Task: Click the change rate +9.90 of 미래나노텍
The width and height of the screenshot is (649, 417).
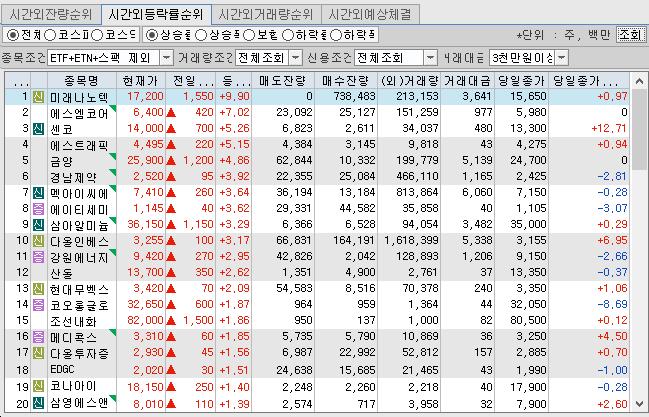Action: (234, 96)
